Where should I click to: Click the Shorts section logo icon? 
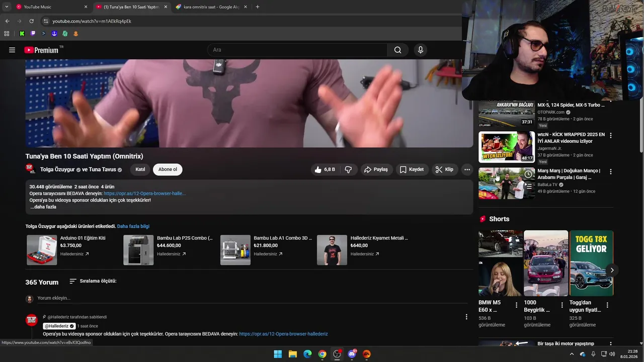483,219
